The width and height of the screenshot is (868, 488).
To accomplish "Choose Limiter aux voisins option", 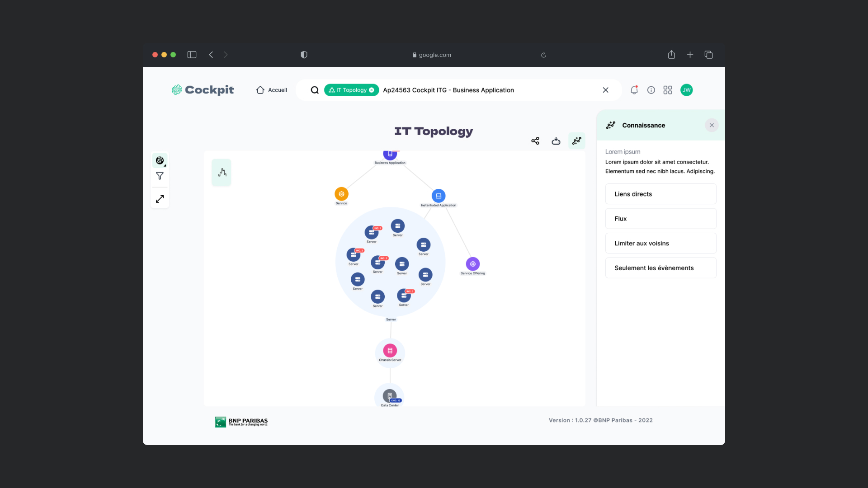I will 660,243.
